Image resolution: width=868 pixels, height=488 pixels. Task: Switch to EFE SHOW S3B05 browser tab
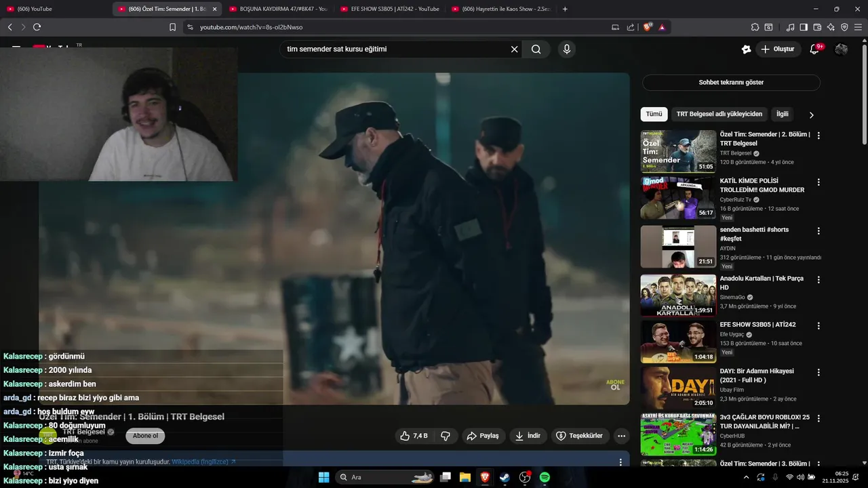[x=389, y=9]
